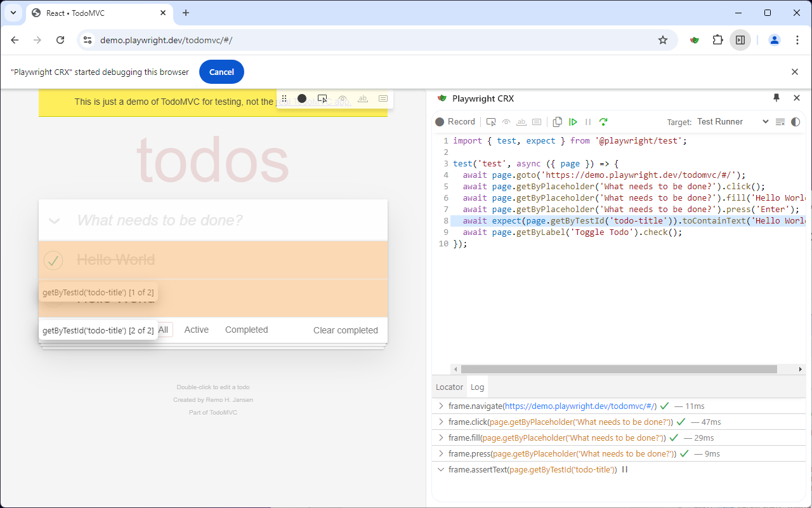Click the code editor horizontal scrollbar
This screenshot has height=508, width=812.
(x=619, y=369)
